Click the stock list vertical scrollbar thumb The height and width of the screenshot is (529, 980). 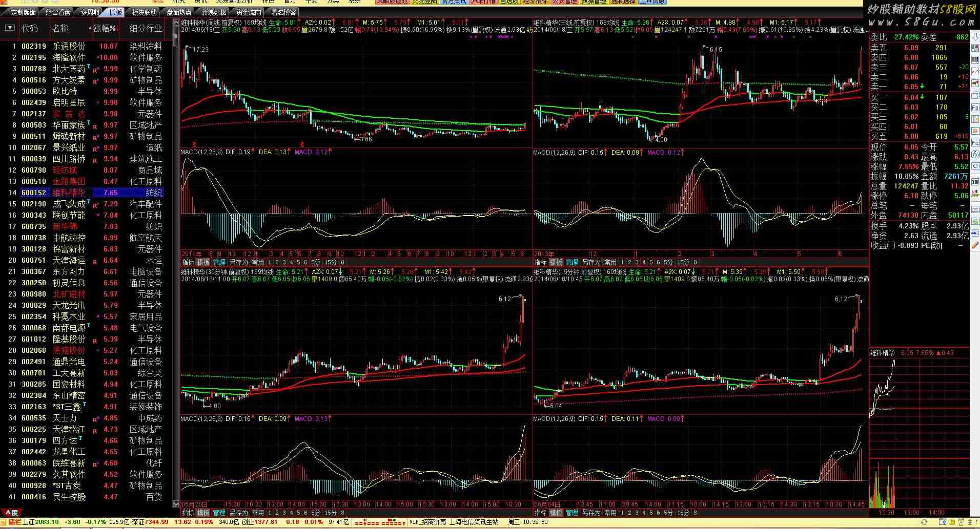coord(176,36)
